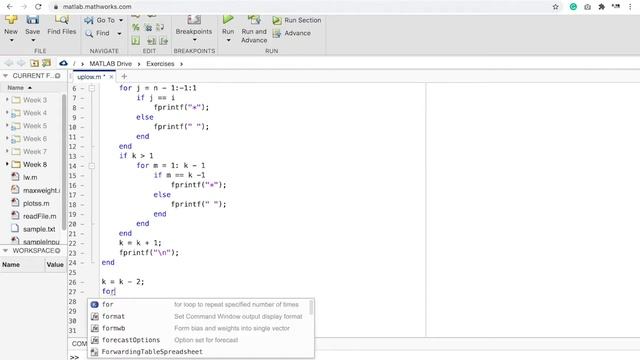Image resolution: width=640 pixels, height=360 pixels.
Task: Click MATLAB Drive in the path
Action: [x=111, y=64]
